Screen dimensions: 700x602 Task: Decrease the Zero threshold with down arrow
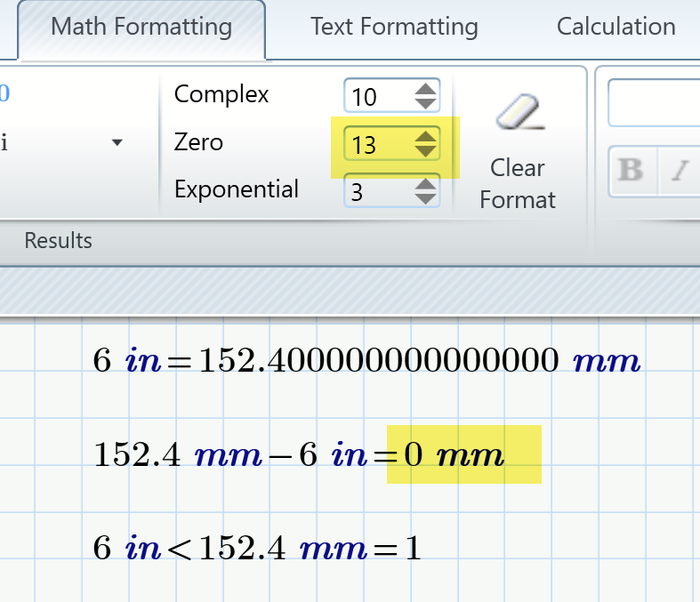pos(426,150)
